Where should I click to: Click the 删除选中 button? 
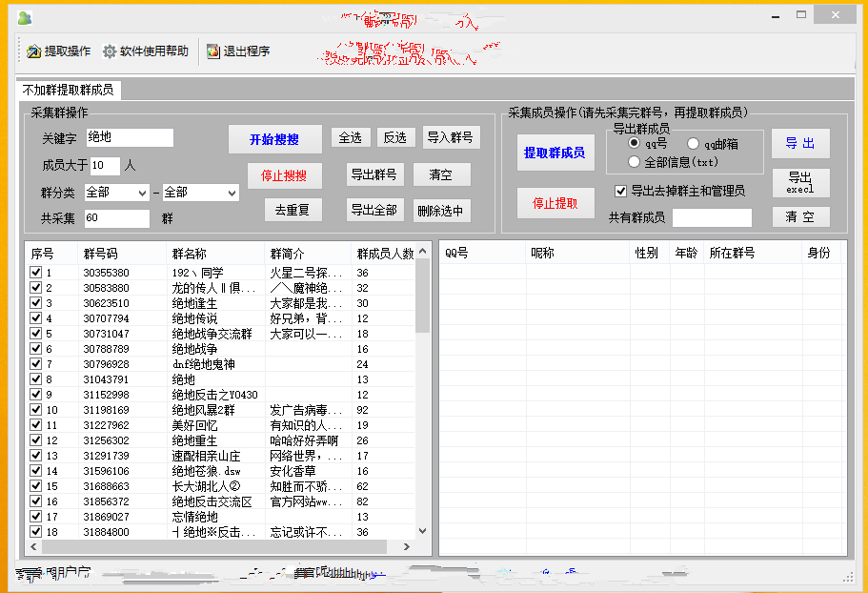[441, 211]
